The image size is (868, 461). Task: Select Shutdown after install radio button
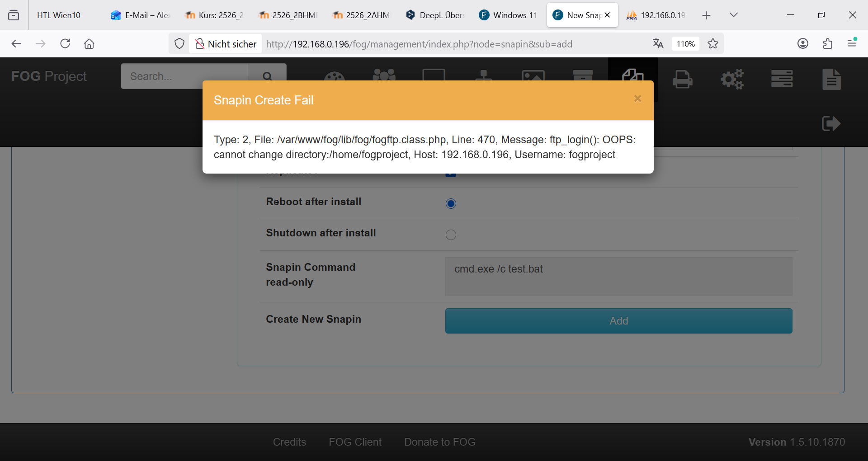tap(451, 235)
